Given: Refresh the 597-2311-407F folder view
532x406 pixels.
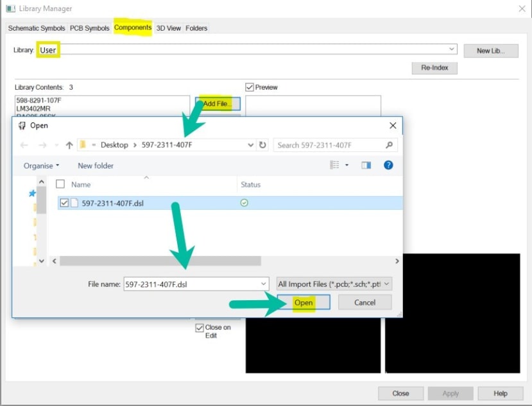Looking at the screenshot, I should pyautogui.click(x=262, y=145).
